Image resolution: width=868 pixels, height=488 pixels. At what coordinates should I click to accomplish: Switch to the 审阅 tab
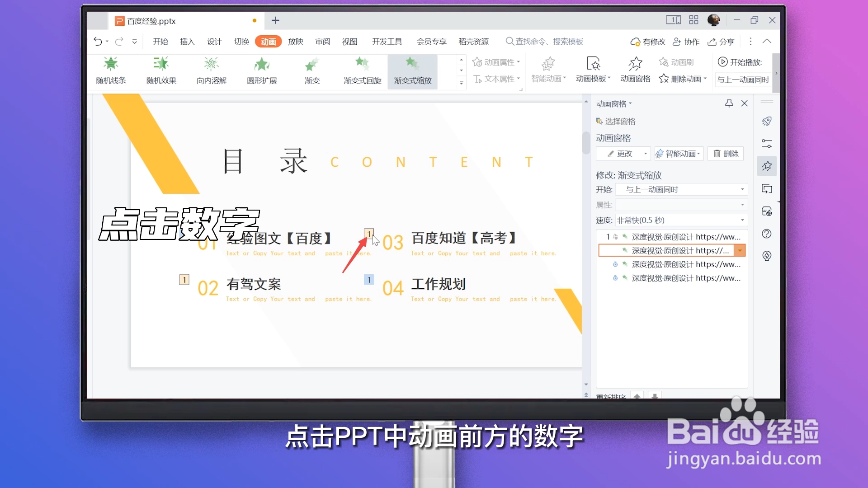coord(323,42)
